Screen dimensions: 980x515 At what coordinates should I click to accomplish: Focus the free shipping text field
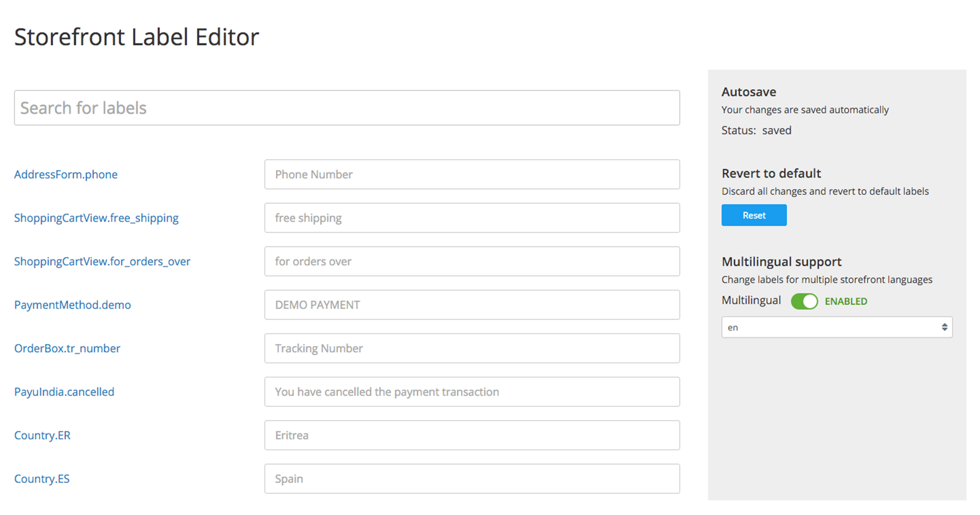472,218
